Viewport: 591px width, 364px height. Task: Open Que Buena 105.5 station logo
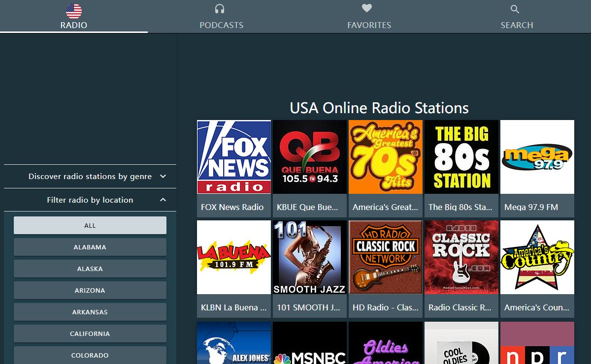pos(310,157)
